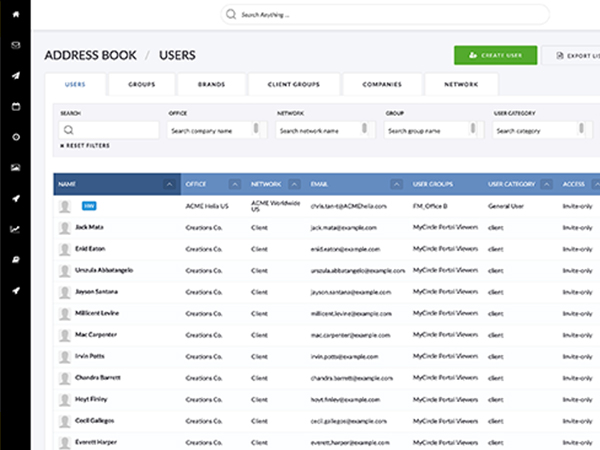Switch to the Groups tab

coord(142,84)
